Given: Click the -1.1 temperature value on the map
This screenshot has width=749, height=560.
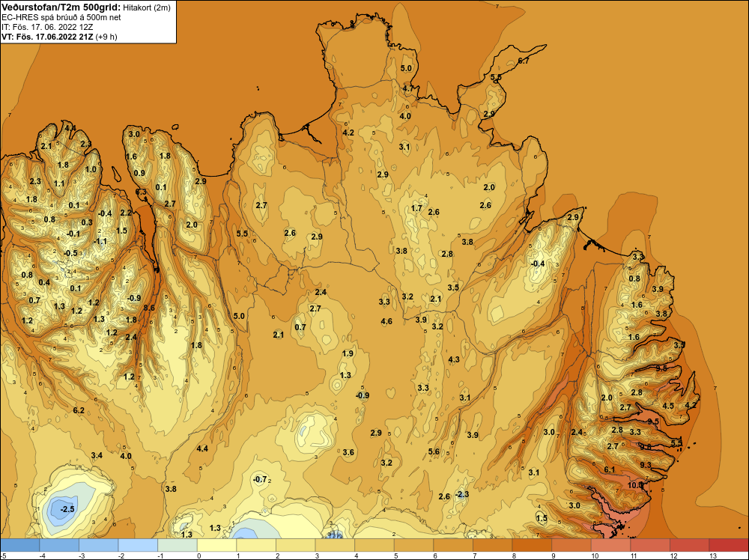Looking at the screenshot, I should (100, 242).
